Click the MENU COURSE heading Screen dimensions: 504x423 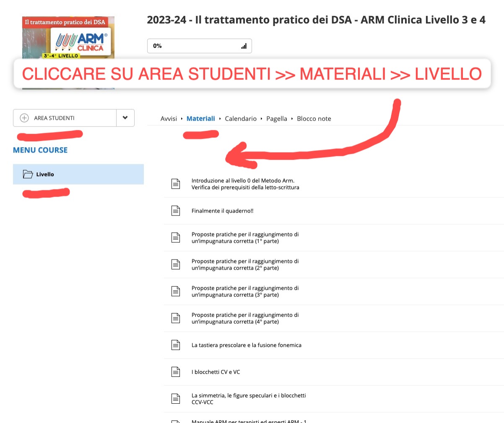click(40, 150)
